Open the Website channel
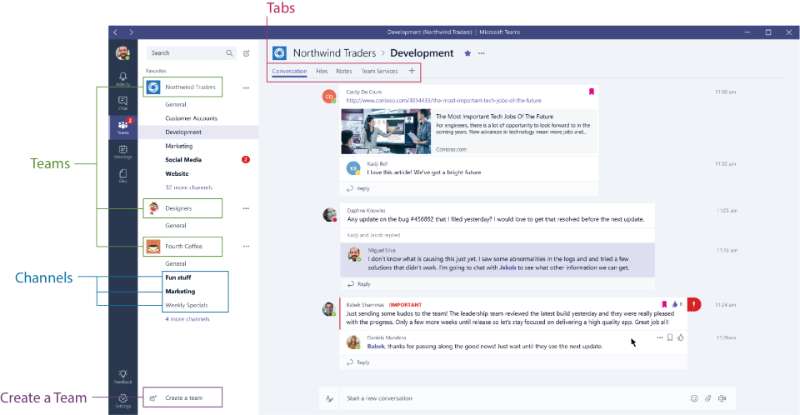This screenshot has width=800, height=415. pos(177,174)
